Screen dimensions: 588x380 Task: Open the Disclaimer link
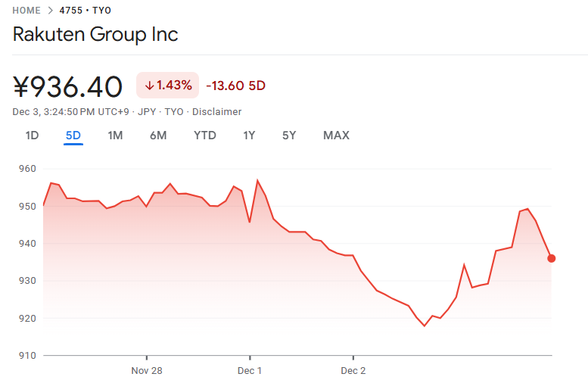coord(216,112)
